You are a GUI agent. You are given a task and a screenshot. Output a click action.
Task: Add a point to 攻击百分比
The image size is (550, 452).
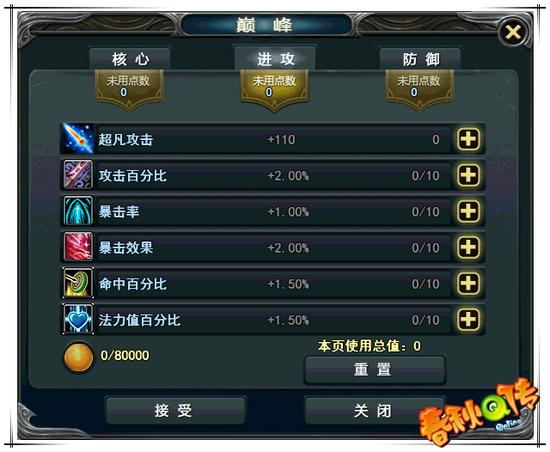pyautogui.click(x=468, y=175)
